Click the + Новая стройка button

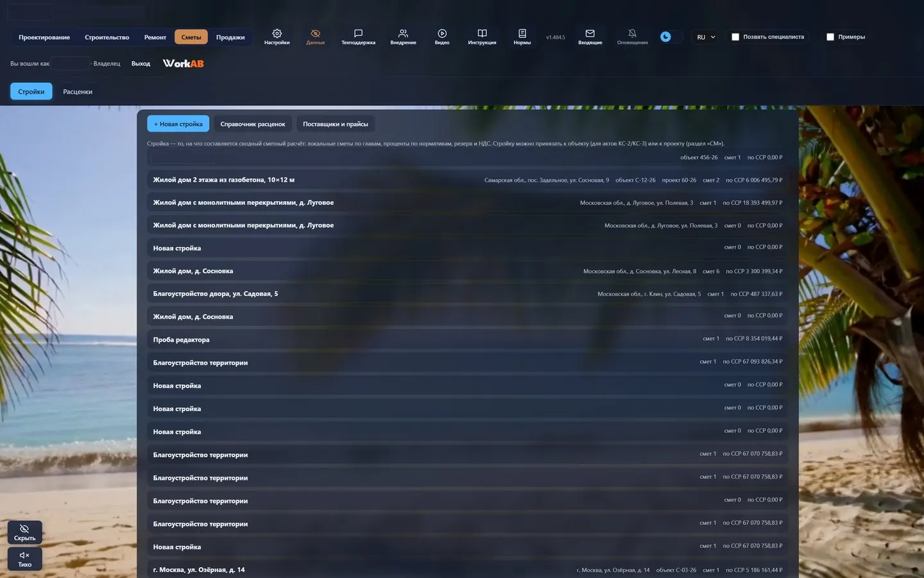click(x=178, y=124)
